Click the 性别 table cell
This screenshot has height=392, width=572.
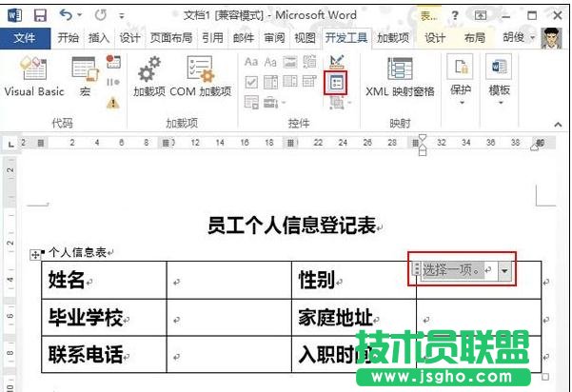pyautogui.click(x=354, y=280)
